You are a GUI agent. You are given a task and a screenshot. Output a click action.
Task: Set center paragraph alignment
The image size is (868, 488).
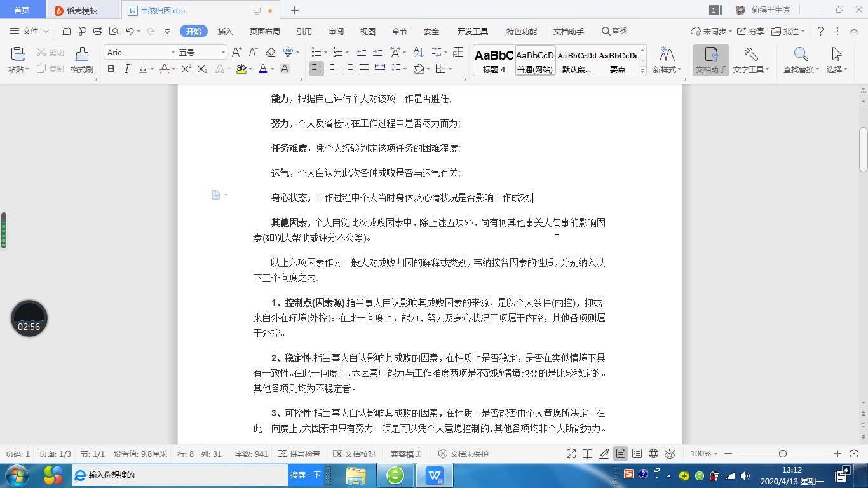click(332, 69)
